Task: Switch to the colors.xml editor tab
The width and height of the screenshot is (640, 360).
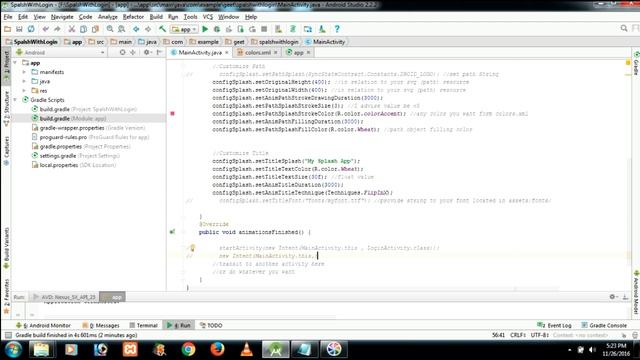Action: pos(257,53)
